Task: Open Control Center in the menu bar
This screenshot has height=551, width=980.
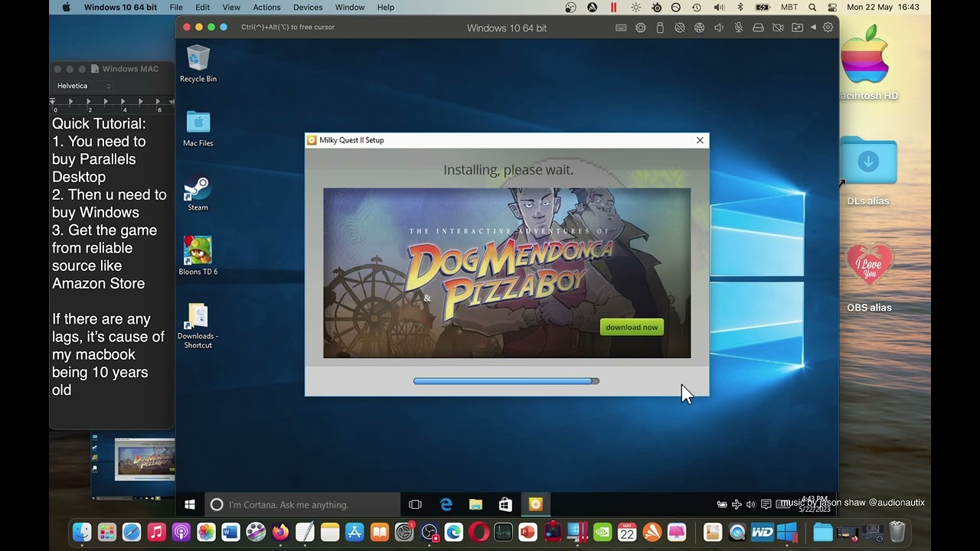Action: 832,7
